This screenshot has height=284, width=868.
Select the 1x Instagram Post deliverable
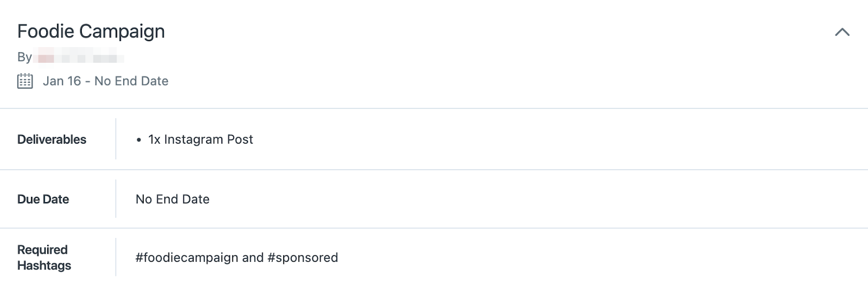point(201,139)
